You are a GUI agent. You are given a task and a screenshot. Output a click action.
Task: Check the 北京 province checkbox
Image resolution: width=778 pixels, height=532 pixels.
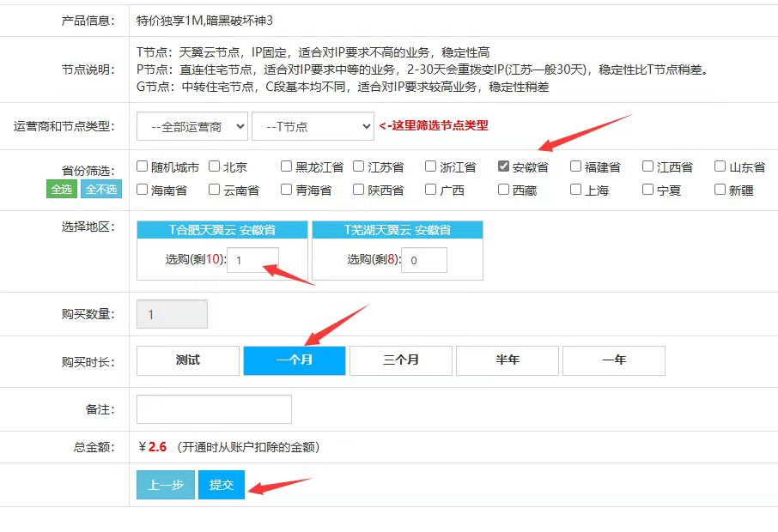[x=215, y=166]
